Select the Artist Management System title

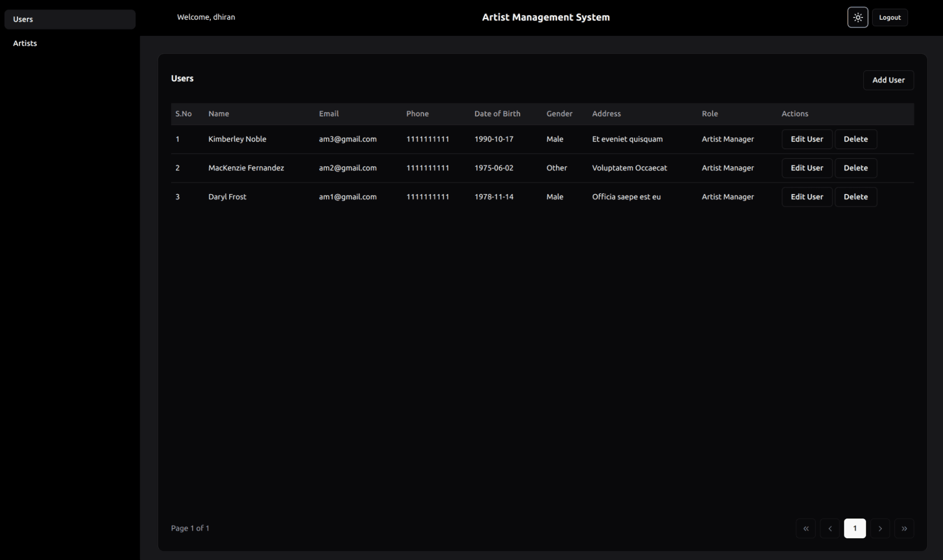(x=546, y=17)
